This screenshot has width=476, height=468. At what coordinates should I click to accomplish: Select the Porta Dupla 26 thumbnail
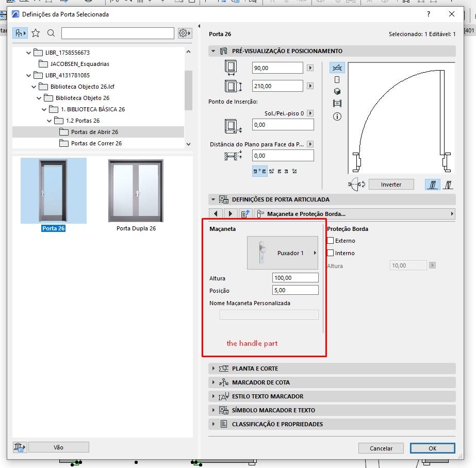pos(136,190)
